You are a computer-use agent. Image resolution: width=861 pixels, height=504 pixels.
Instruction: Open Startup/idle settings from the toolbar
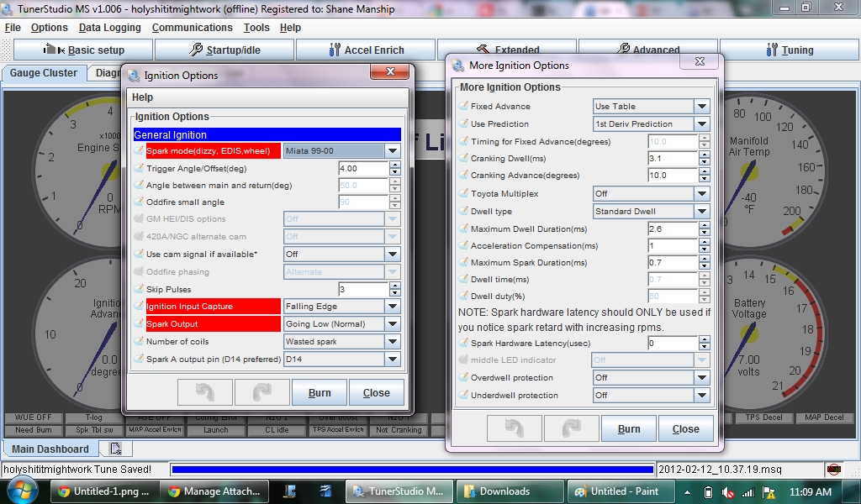[x=223, y=49]
